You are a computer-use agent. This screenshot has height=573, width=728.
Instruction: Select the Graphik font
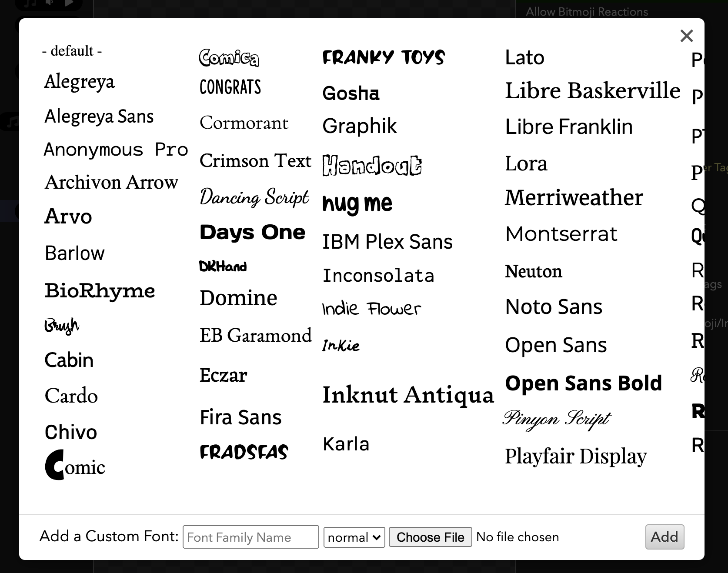(x=359, y=127)
